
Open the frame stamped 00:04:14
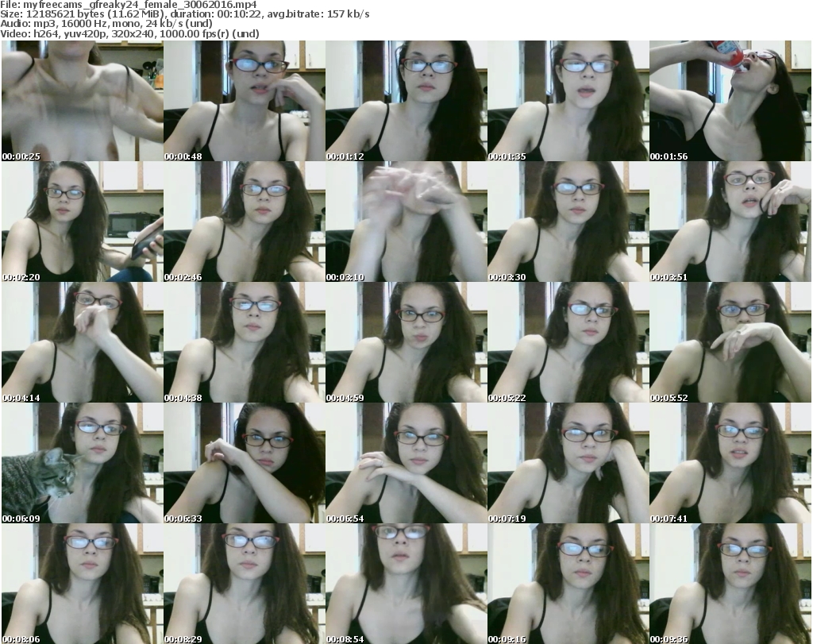point(83,343)
